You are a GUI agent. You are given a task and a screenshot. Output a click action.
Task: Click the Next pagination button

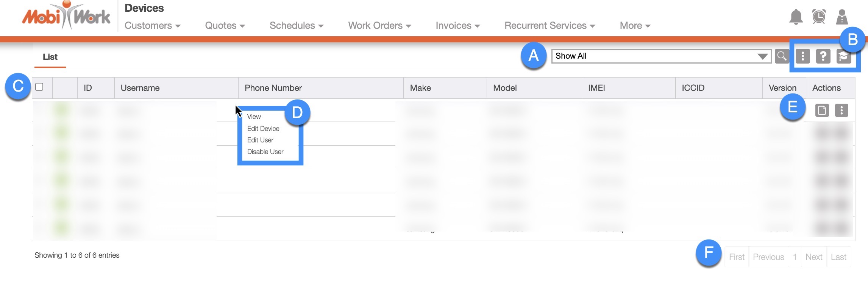813,257
